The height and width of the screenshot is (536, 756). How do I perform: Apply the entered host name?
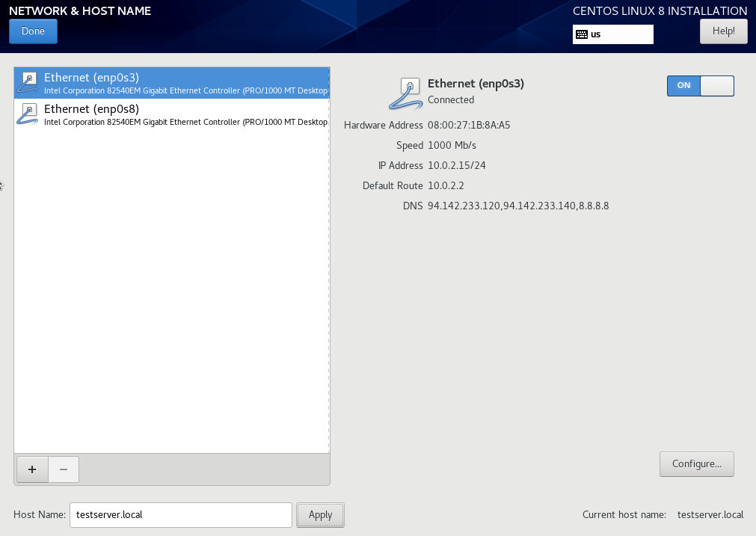pos(320,515)
